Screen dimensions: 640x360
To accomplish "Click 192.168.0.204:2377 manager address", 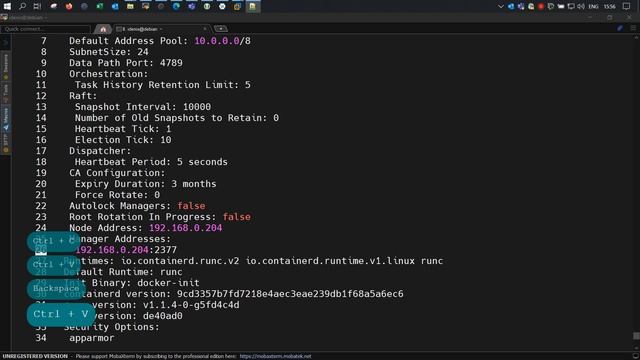I will [126, 250].
